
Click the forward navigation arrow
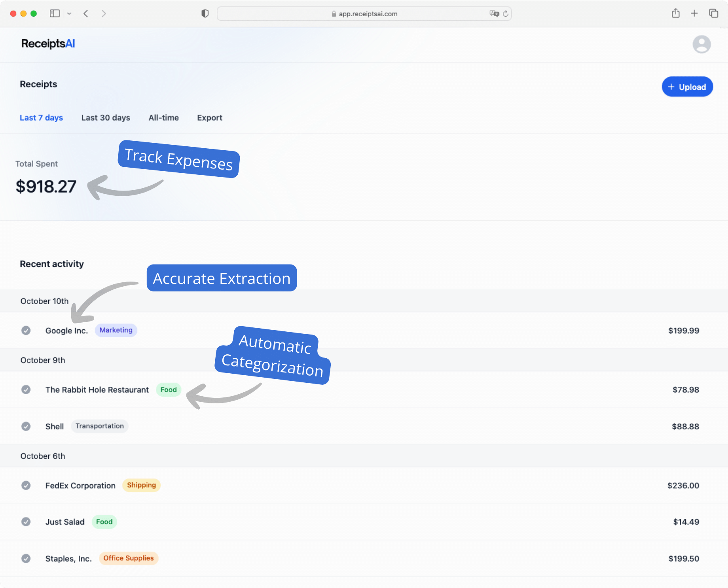pos(104,13)
